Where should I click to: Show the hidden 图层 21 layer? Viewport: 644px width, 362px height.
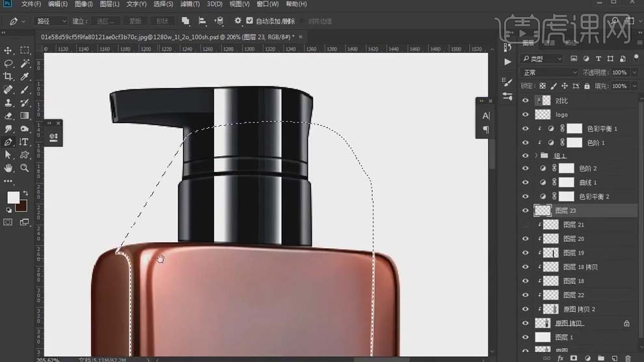coord(526,225)
